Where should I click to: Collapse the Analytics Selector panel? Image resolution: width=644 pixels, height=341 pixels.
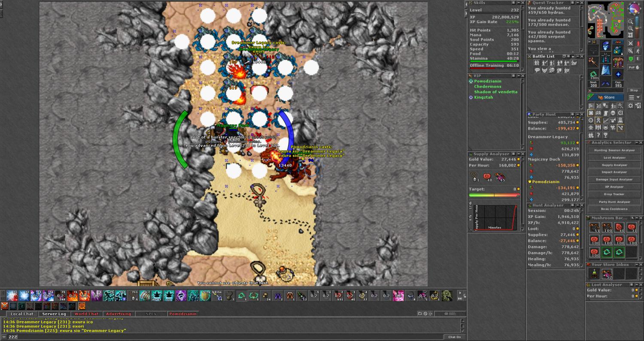[637, 142]
